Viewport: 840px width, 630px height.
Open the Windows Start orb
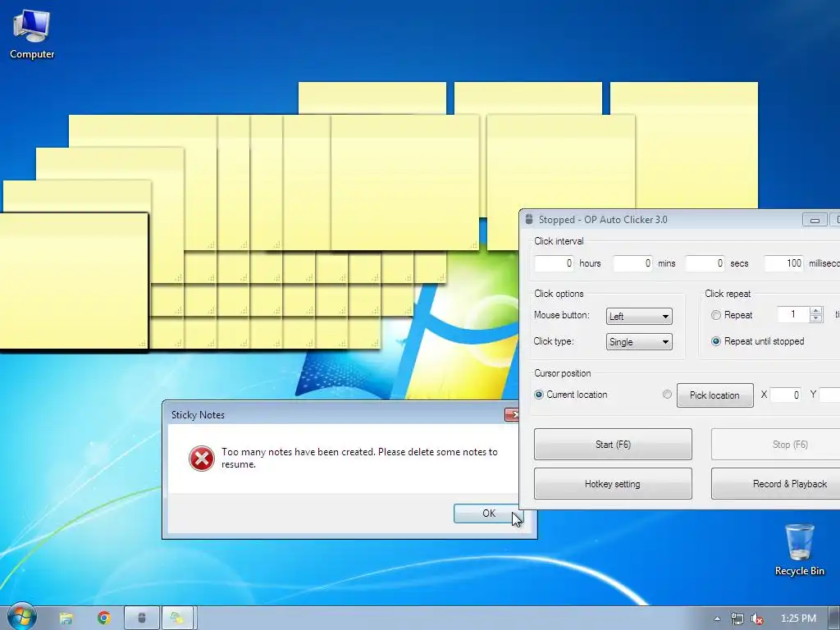click(21, 617)
